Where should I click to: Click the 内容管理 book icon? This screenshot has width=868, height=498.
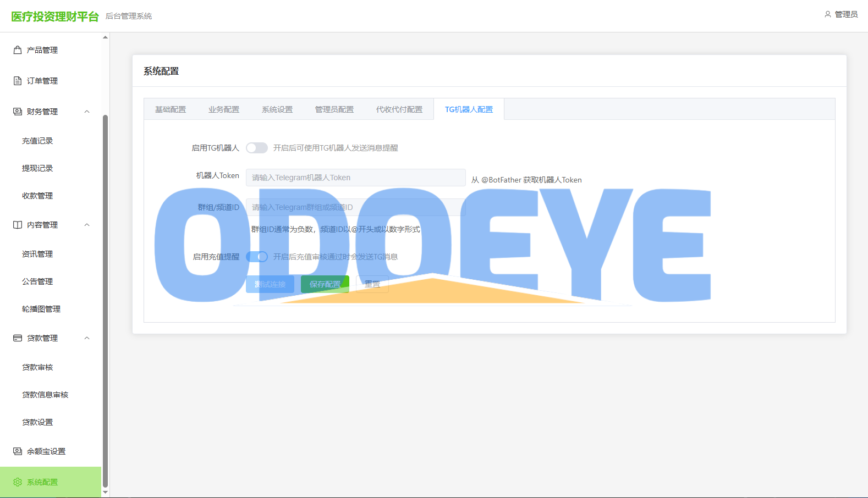18,225
